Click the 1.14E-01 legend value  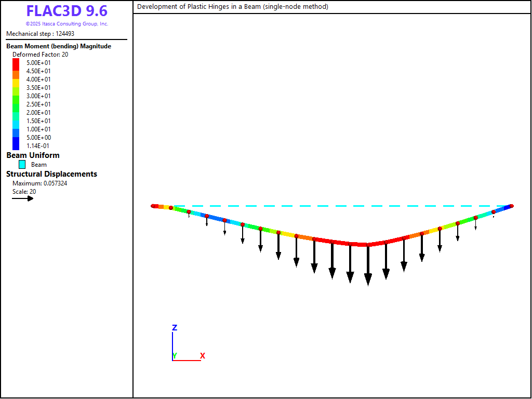point(38,146)
